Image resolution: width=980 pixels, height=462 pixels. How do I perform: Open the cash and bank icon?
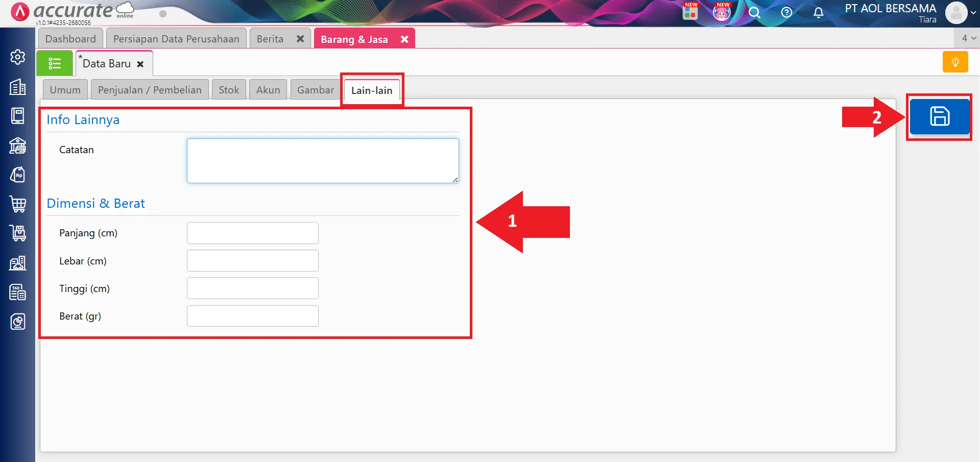click(x=18, y=145)
